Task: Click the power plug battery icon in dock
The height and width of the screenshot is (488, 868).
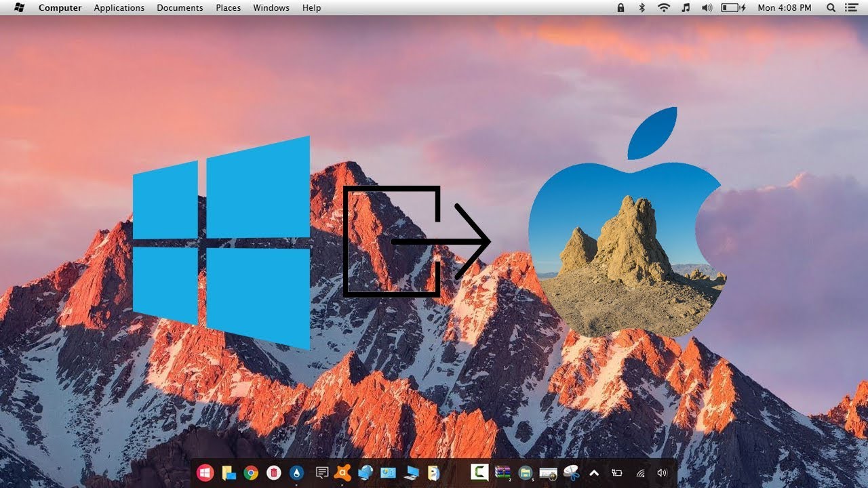Action: tap(617, 473)
